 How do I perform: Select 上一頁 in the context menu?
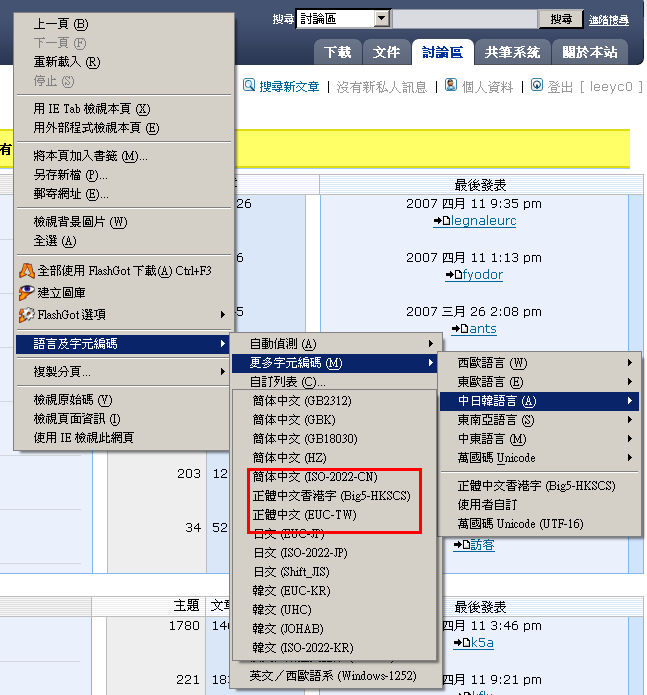(x=124, y=24)
